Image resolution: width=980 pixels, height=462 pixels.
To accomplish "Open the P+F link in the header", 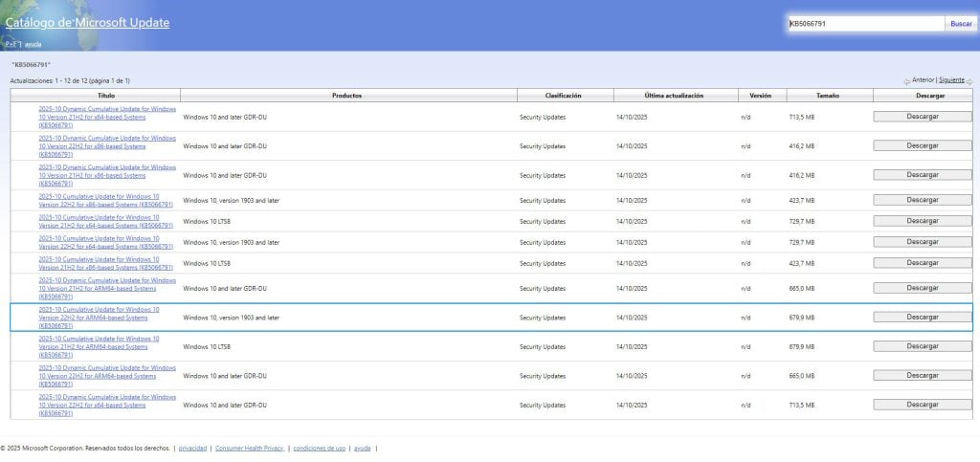I will 11,44.
